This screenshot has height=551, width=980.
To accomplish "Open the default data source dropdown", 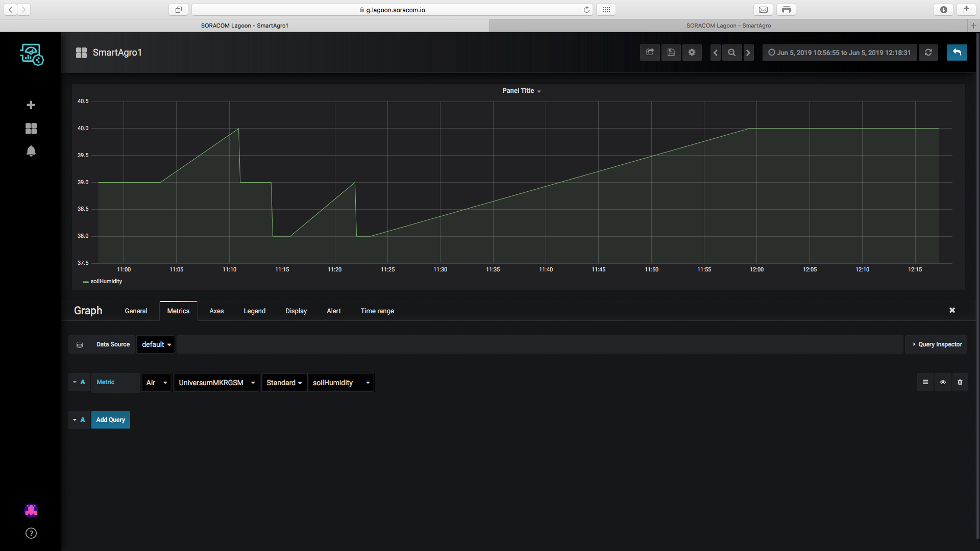I will (156, 344).
